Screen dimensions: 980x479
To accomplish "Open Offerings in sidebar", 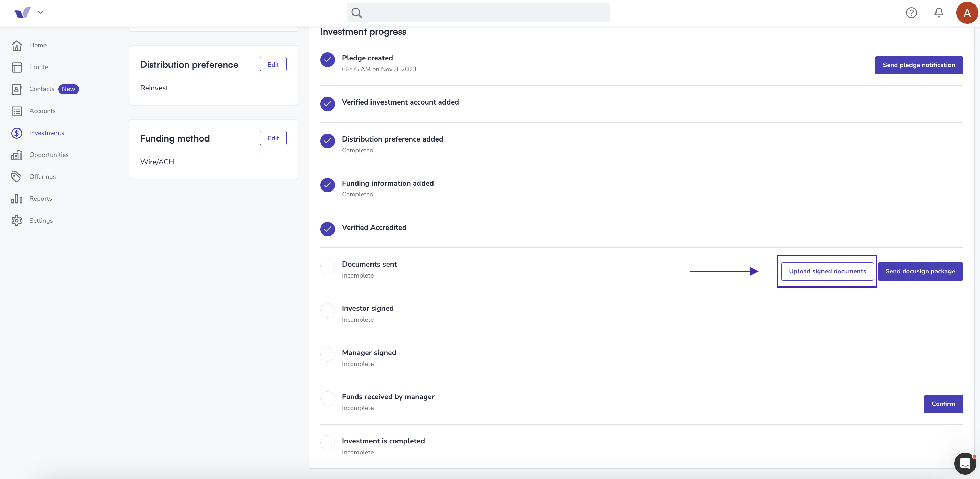I will (x=42, y=177).
